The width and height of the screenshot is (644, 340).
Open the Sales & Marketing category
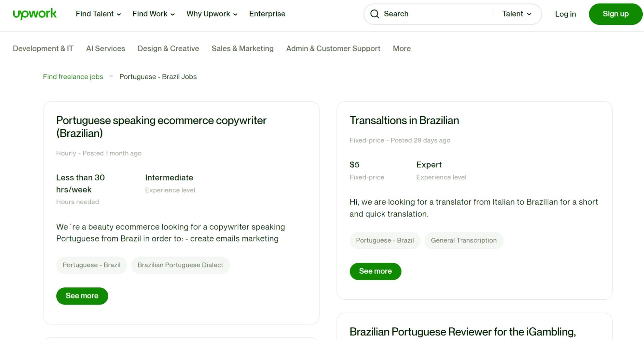point(242,48)
